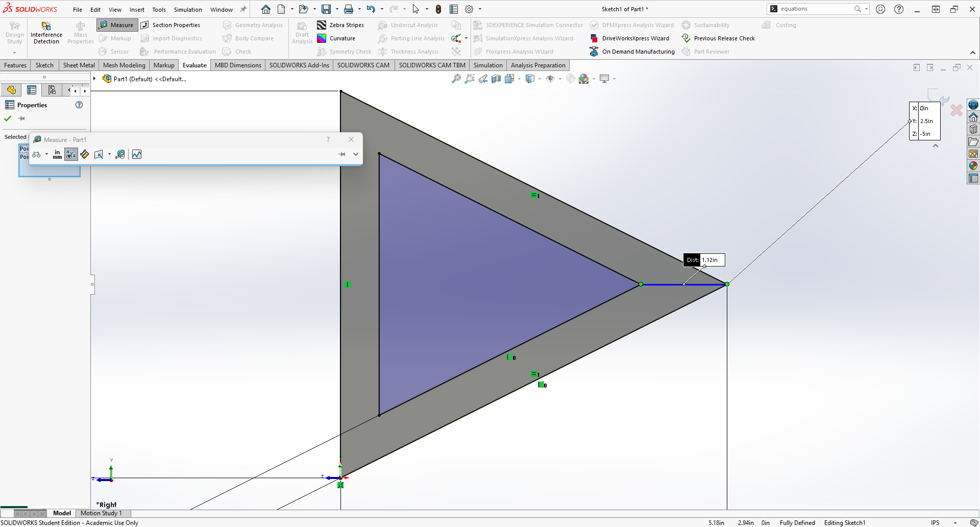Click Previous View icon
Viewport: 980px width, 527px height.
(x=483, y=79)
